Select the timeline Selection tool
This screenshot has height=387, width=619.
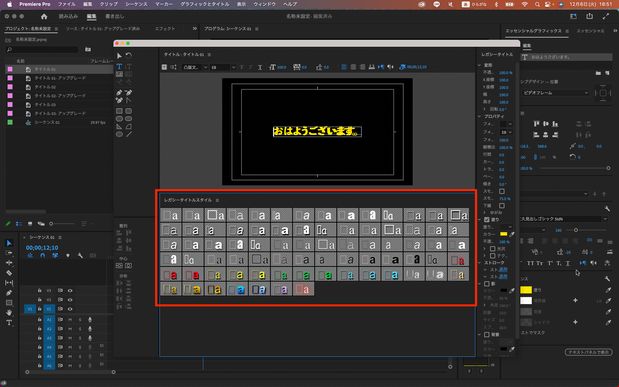pos(9,243)
